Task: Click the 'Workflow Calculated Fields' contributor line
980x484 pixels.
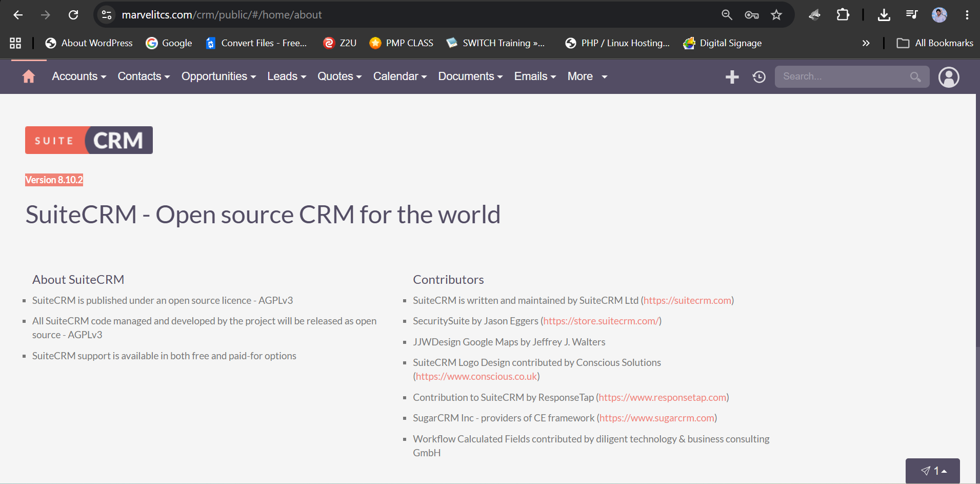Action: pyautogui.click(x=591, y=446)
